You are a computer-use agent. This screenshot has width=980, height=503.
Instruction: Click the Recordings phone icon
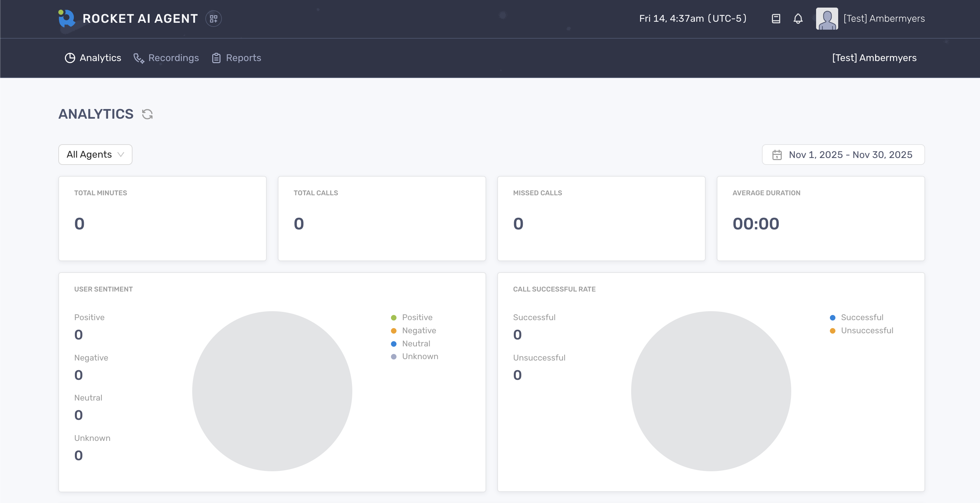pyautogui.click(x=139, y=58)
